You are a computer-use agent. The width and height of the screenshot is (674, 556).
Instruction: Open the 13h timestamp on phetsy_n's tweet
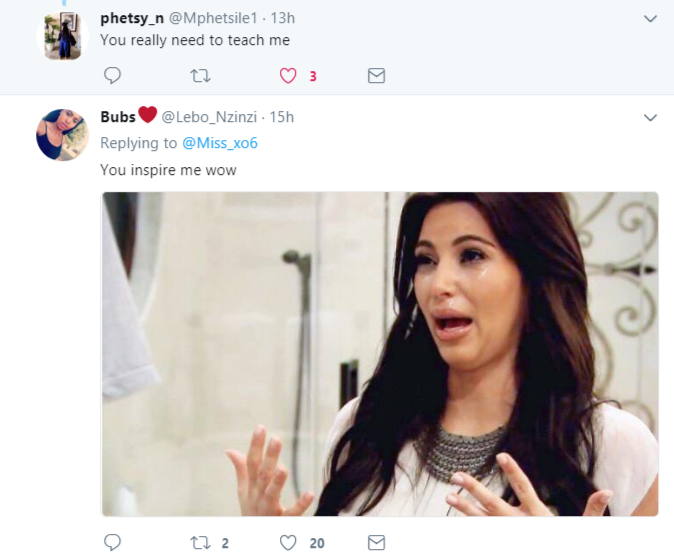coord(283,18)
